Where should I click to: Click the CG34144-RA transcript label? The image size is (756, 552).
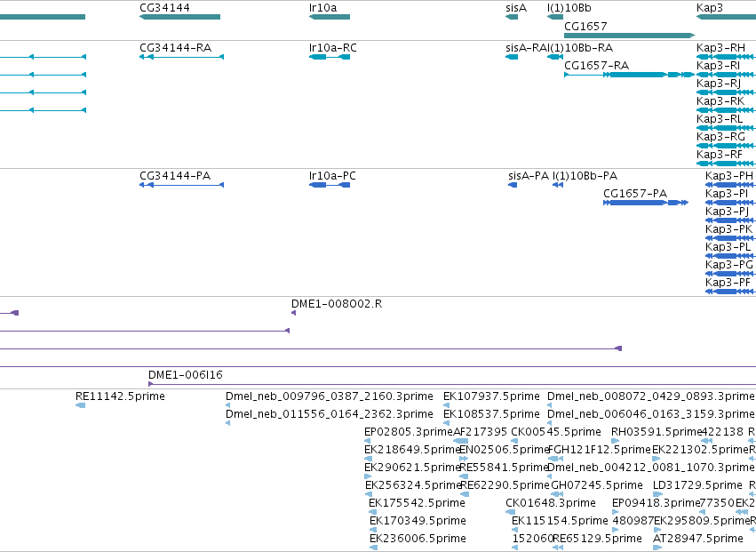coord(176,48)
